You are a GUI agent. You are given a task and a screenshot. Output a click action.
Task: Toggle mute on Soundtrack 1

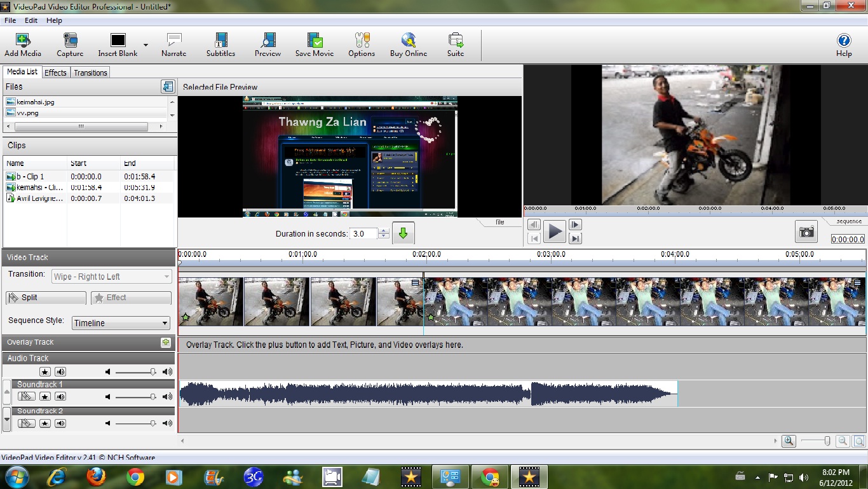60,396
